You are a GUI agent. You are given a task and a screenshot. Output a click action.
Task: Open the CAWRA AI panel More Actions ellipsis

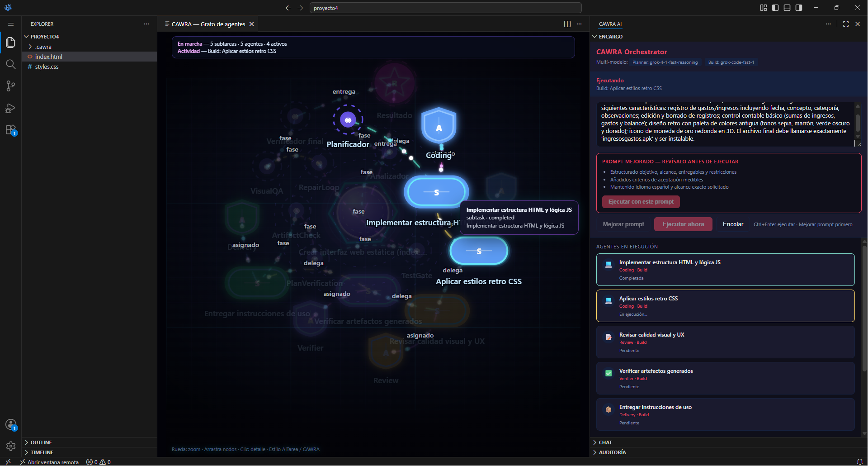(828, 24)
